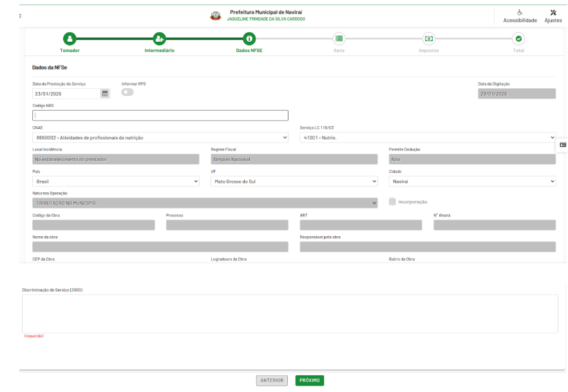Go to the Itens step icon

click(339, 39)
